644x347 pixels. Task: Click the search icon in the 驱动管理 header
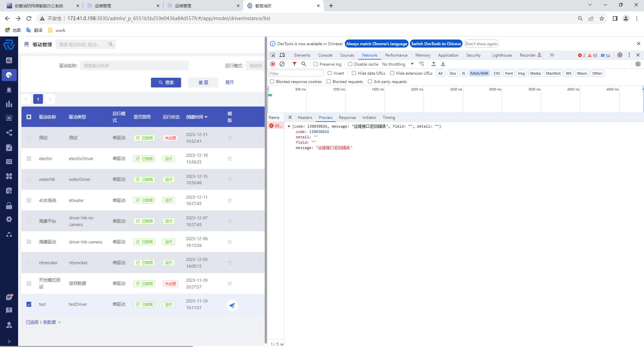[x=110, y=44]
